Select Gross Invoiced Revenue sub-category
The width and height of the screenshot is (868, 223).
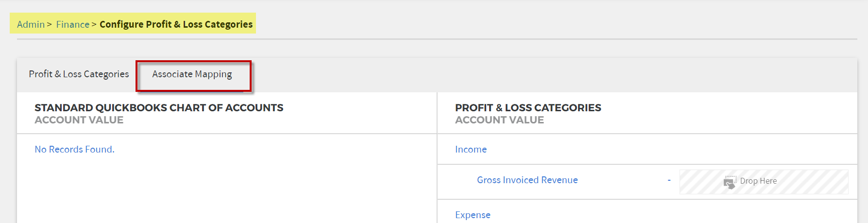pyautogui.click(x=528, y=180)
